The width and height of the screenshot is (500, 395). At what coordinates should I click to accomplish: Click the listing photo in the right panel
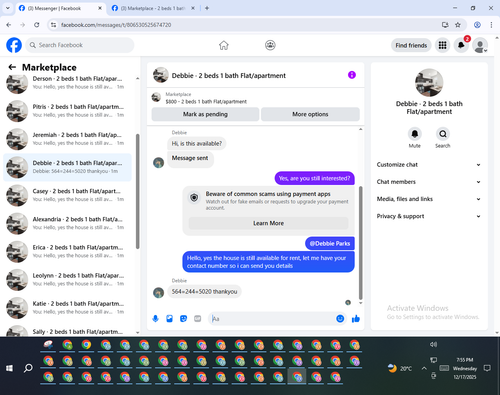tap(429, 83)
